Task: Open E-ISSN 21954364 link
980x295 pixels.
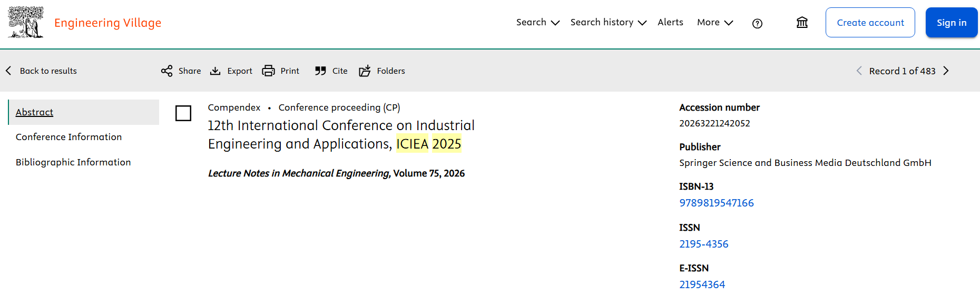Action: pyautogui.click(x=702, y=284)
